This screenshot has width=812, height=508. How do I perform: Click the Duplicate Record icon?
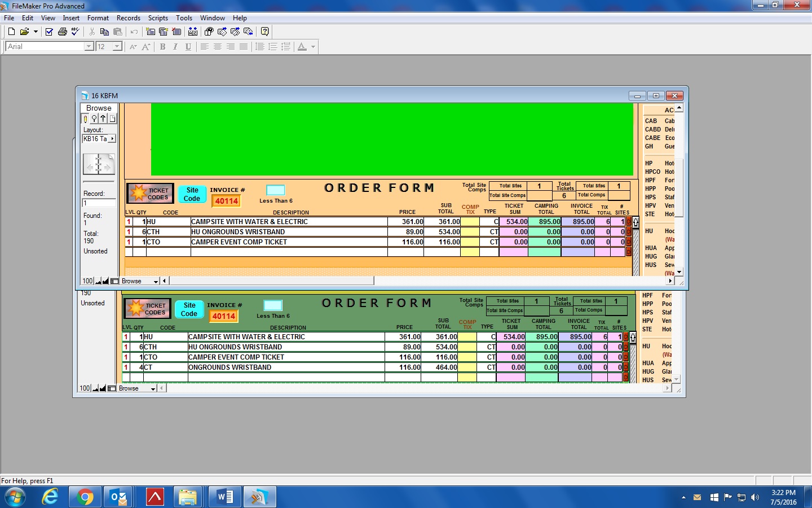[x=164, y=32]
